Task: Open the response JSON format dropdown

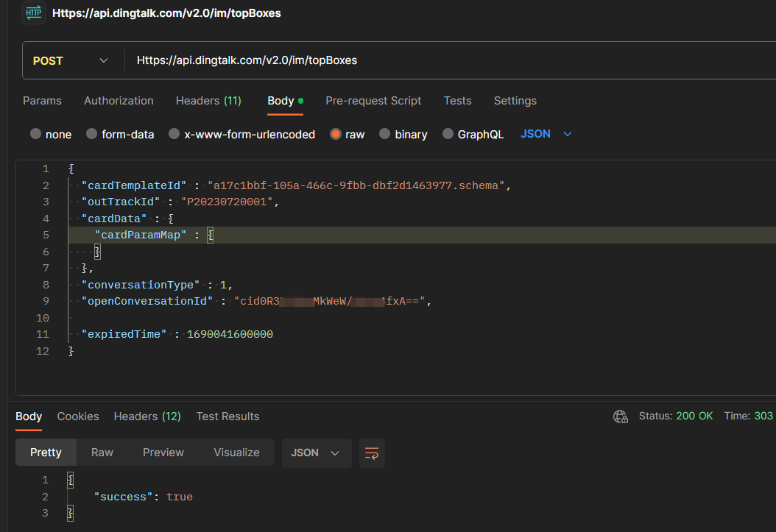Action: tap(317, 453)
